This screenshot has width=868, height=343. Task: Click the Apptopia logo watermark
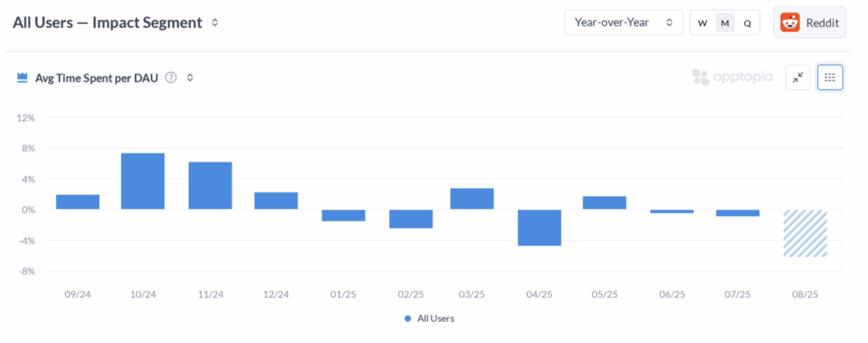[732, 77]
